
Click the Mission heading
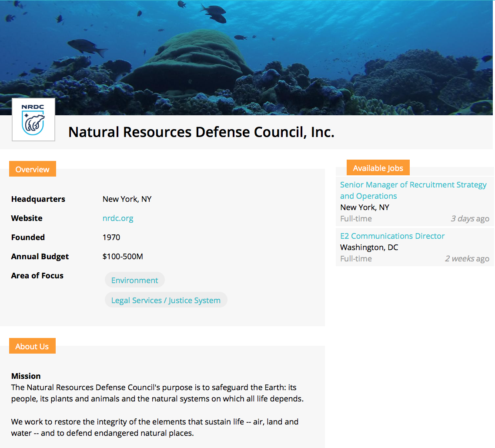(x=26, y=376)
